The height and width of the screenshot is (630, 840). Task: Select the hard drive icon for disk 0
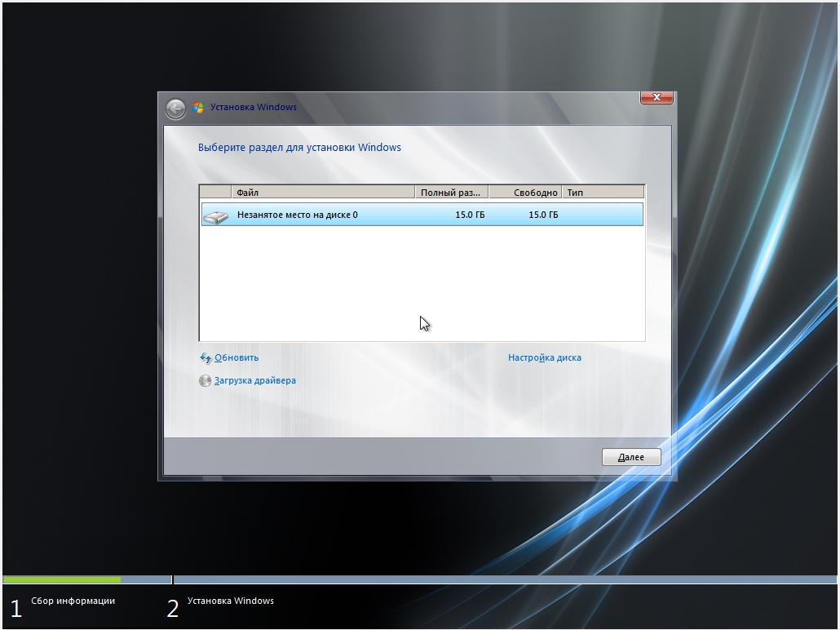click(216, 215)
